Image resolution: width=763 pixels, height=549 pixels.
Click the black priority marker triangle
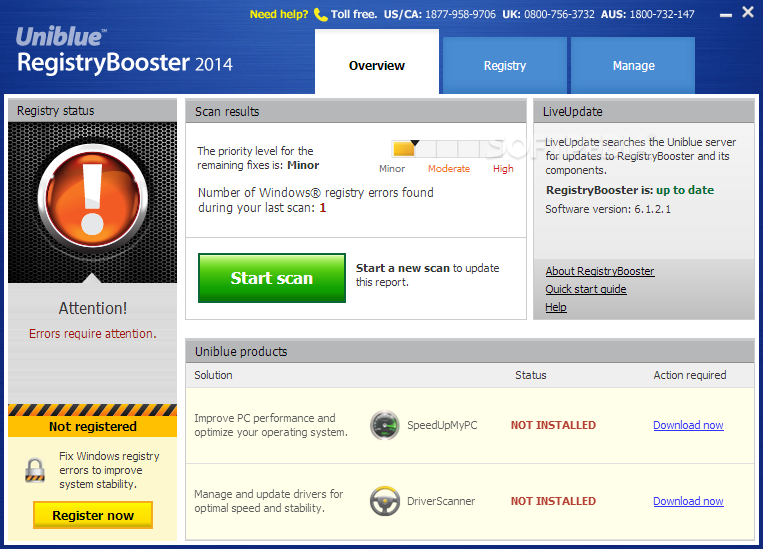[415, 143]
